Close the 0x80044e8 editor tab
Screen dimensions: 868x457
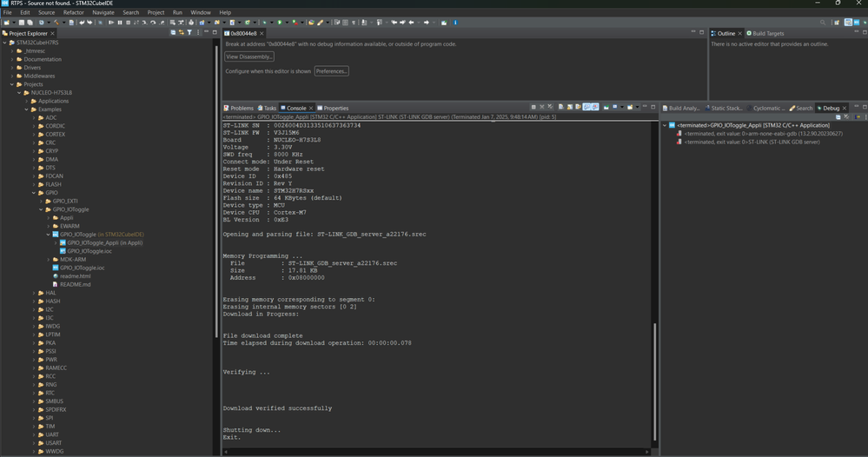pos(262,33)
